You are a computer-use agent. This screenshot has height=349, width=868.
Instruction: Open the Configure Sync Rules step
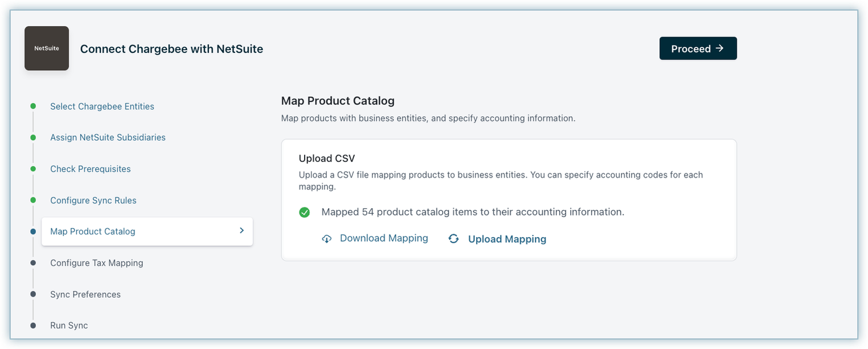point(93,200)
